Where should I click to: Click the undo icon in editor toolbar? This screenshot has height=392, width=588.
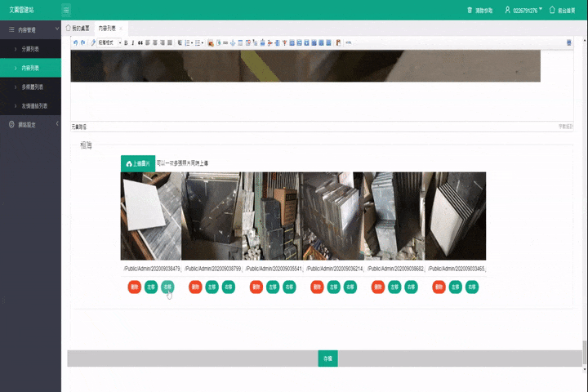(75, 42)
